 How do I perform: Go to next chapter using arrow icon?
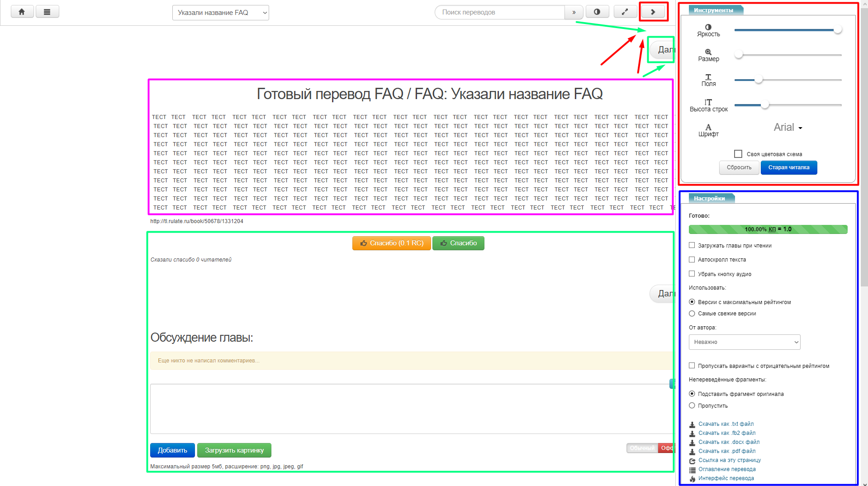653,12
